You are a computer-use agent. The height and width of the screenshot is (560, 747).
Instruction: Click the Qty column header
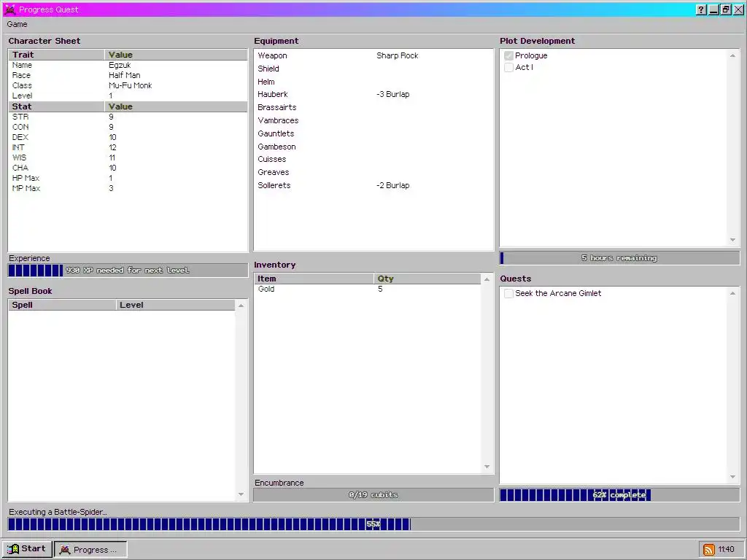[x=427, y=279]
